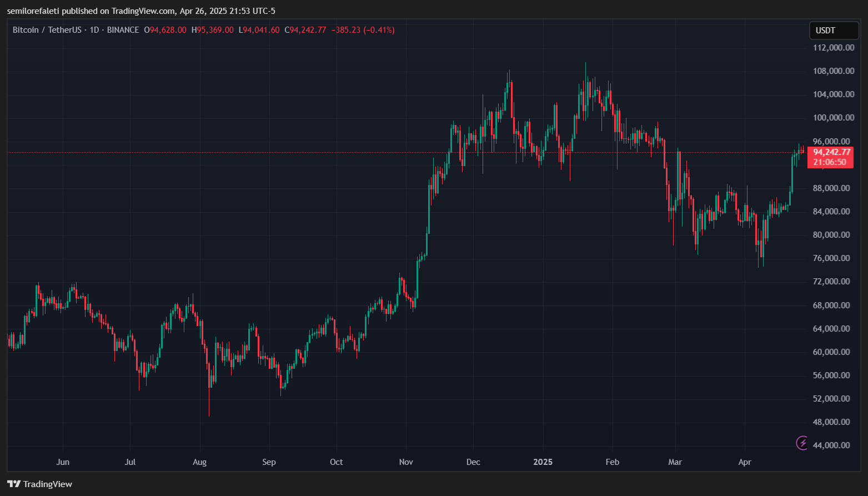Click the Aug label on the time axis
Viewport: 868px width, 496px height.
click(x=199, y=462)
